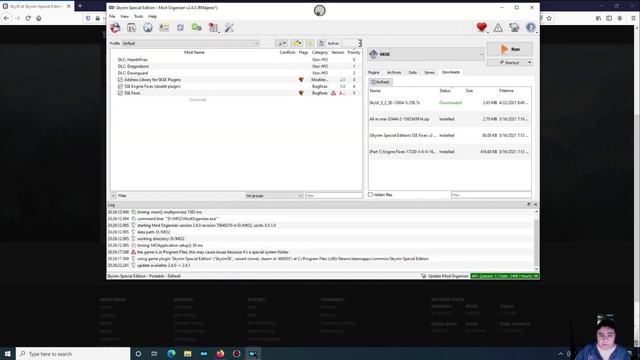
Task: Click the version warning icon on SSE Fixes
Action: (333, 93)
